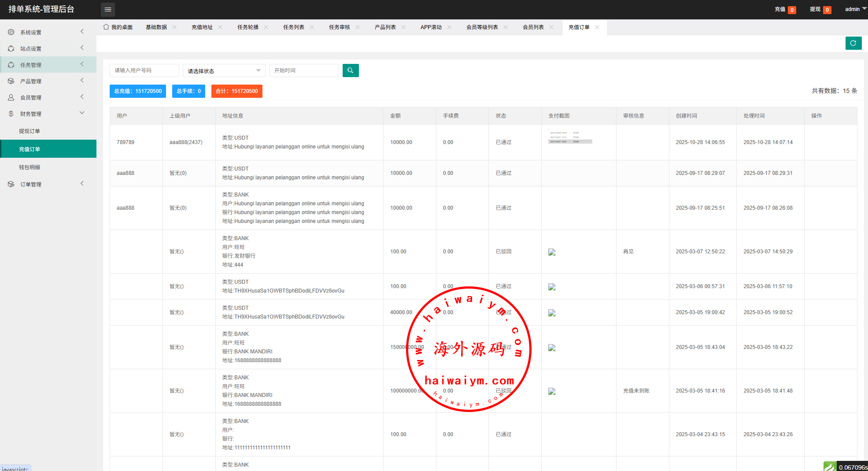
Task: Click the hamburger menu collapse icon
Action: click(107, 9)
